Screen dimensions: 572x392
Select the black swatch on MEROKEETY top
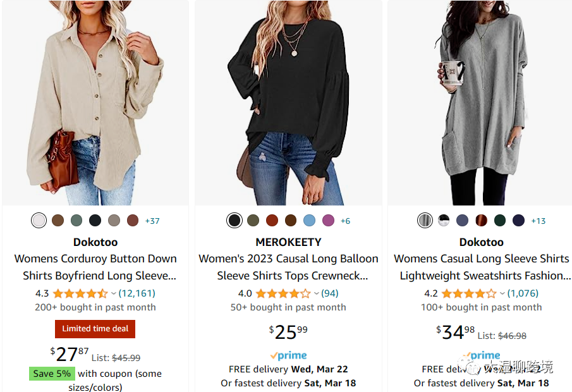234,221
